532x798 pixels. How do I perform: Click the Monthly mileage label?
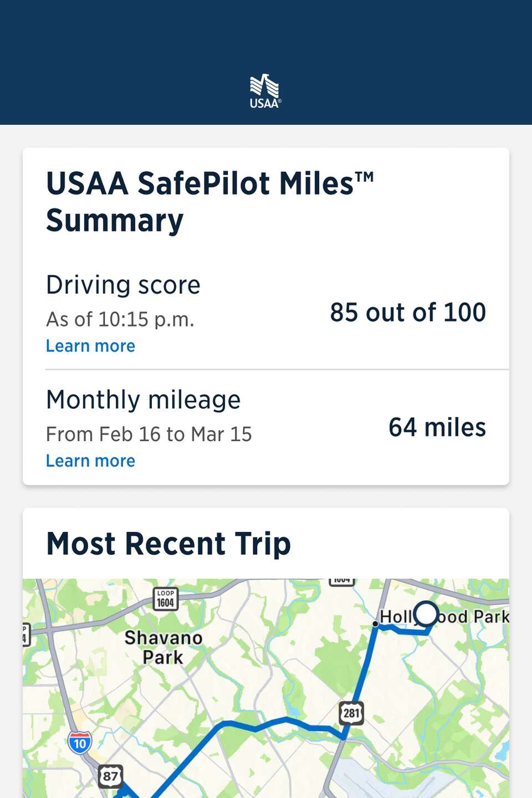[143, 400]
